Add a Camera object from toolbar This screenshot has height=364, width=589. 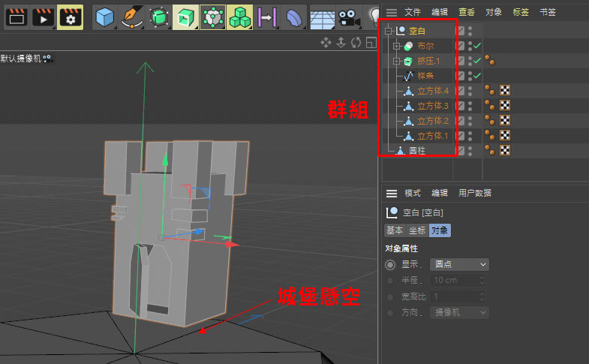pos(348,17)
